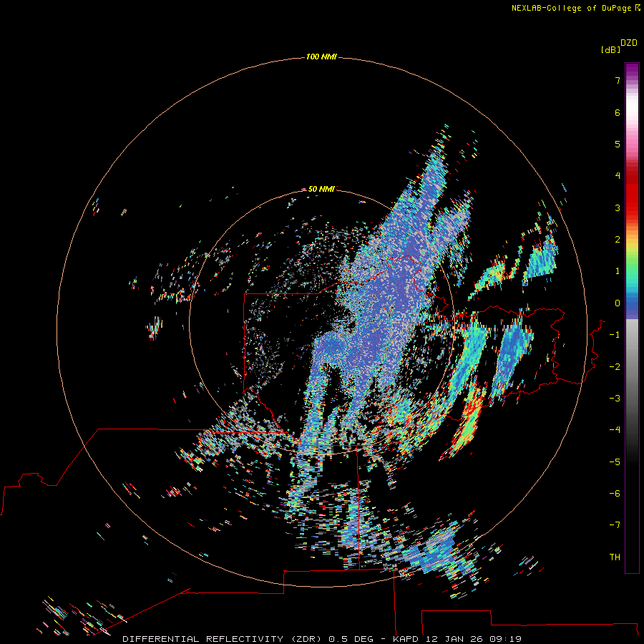
Task: Click the DIFFERENTIAL REFLECTIVITY (ZDR) title text
Action: (x=223, y=639)
